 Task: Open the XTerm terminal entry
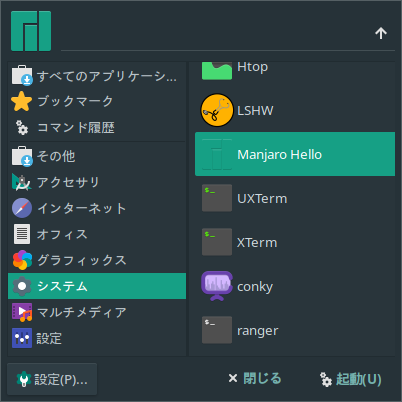pos(295,242)
